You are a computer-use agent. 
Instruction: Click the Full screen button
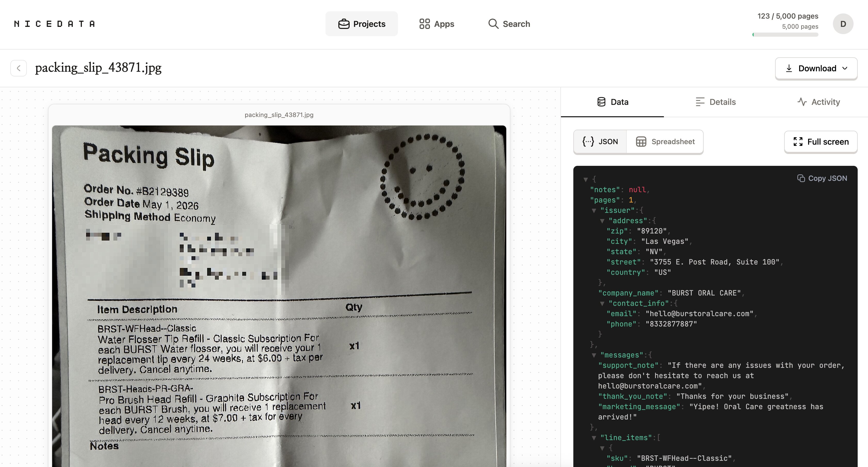click(x=821, y=142)
